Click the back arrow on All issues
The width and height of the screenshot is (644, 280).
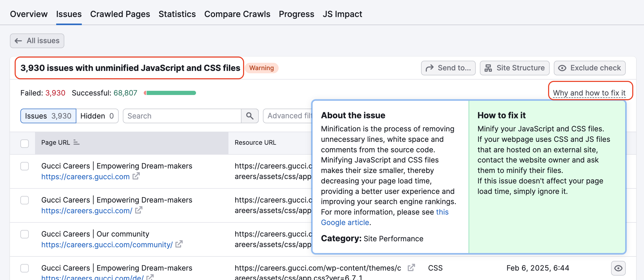18,41
